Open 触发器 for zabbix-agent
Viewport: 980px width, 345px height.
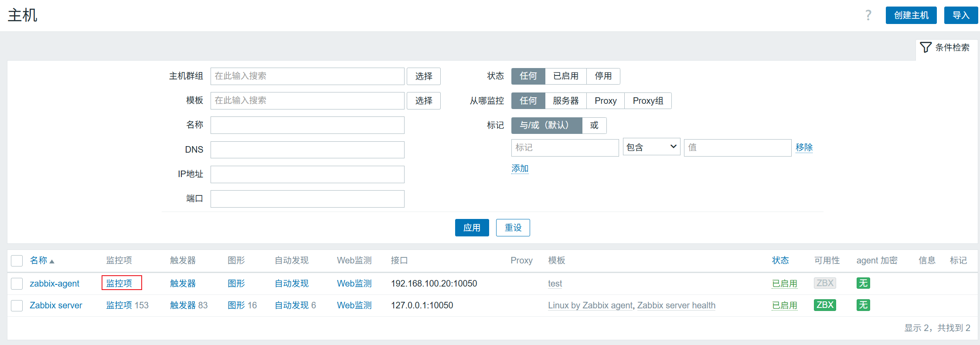(183, 284)
